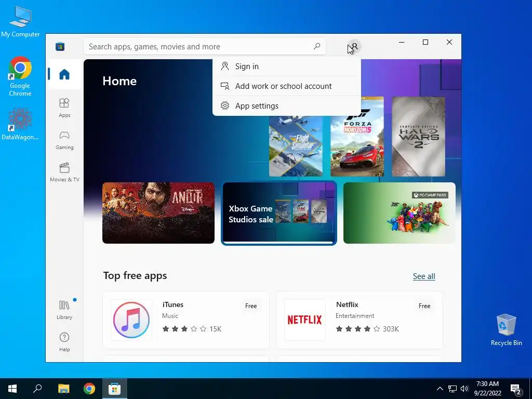The image size is (532, 399).
Task: Click the network tray icon
Action: (x=453, y=389)
